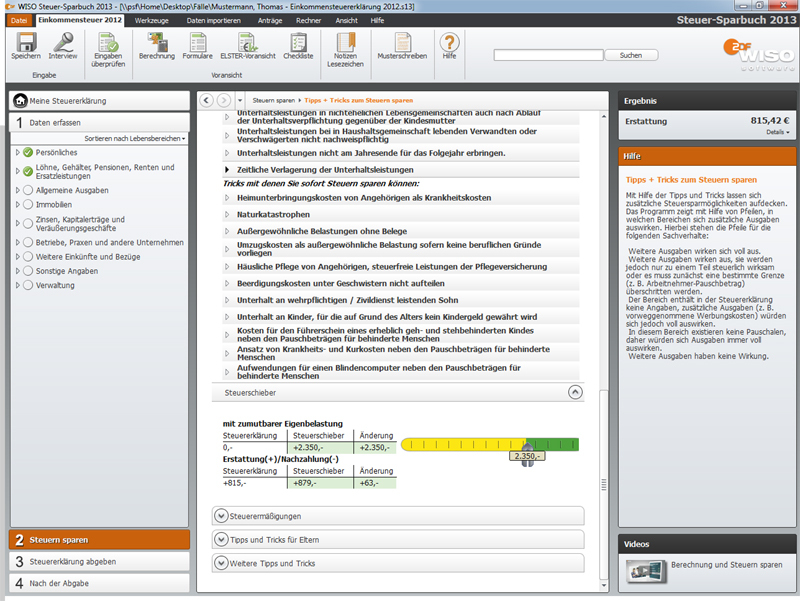
Task: Show the ELSTER-Voransicht preview
Action: tap(248, 43)
